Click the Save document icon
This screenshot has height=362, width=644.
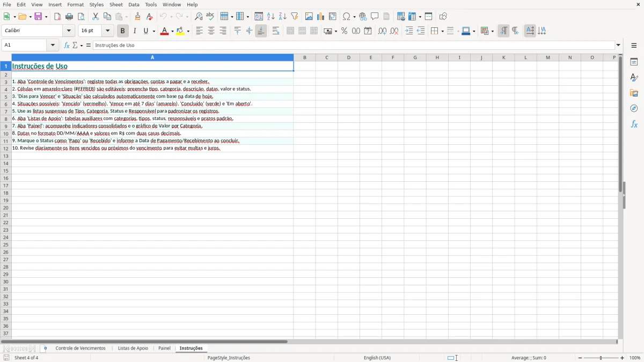(38, 17)
